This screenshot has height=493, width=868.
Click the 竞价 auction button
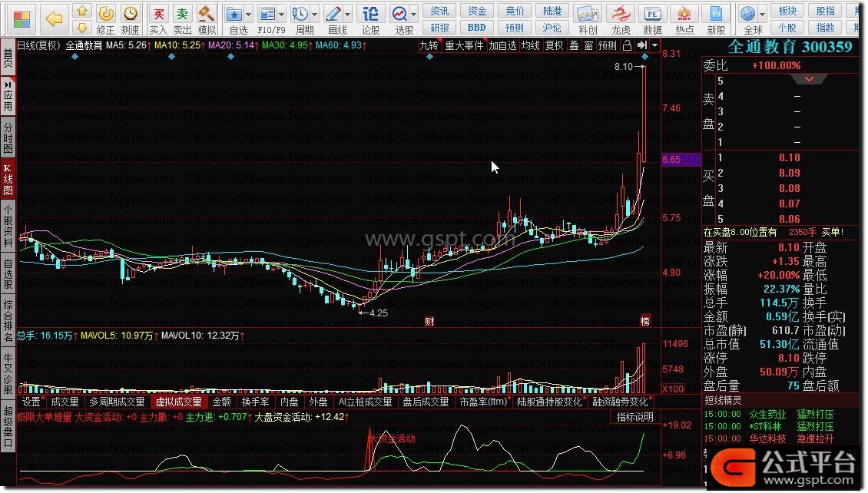(514, 11)
